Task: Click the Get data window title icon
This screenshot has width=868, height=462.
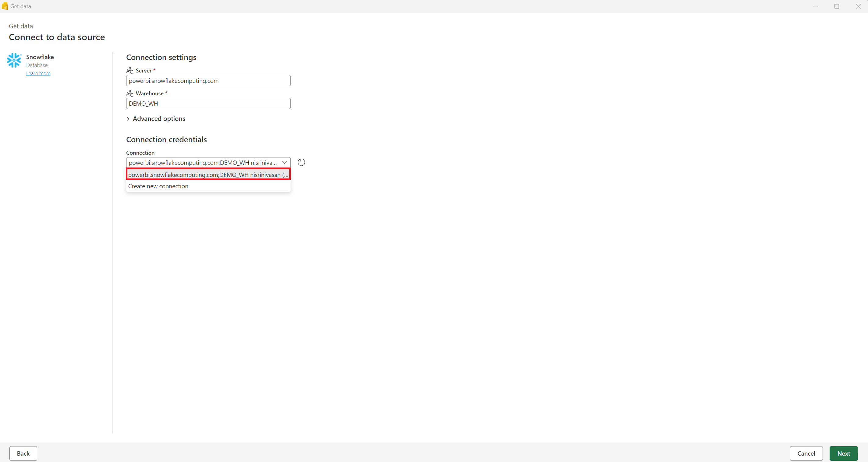Action: coord(5,6)
